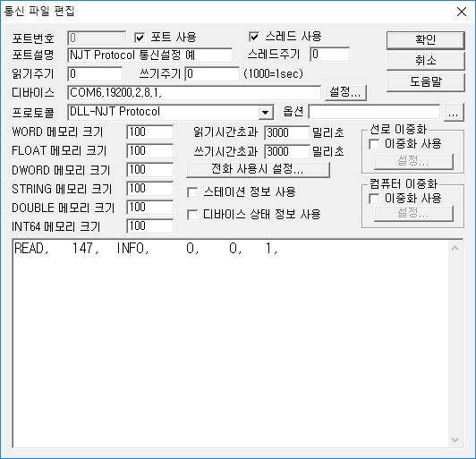Screen dimensions: 476x459
Task: Uncheck the 포트 사용 checkbox
Action: click(x=140, y=38)
